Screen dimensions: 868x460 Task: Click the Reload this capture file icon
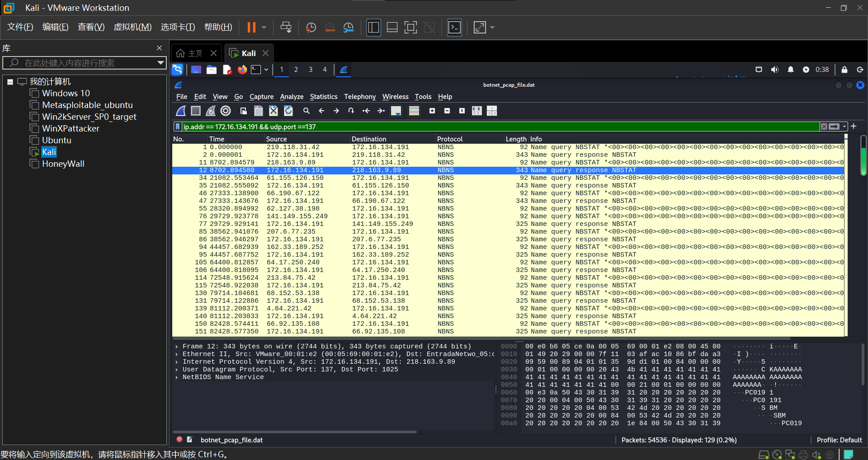(288, 111)
